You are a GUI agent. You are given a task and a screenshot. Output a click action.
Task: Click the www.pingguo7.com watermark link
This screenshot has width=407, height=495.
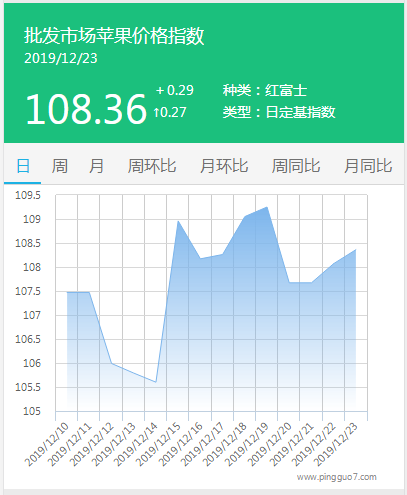click(x=337, y=477)
